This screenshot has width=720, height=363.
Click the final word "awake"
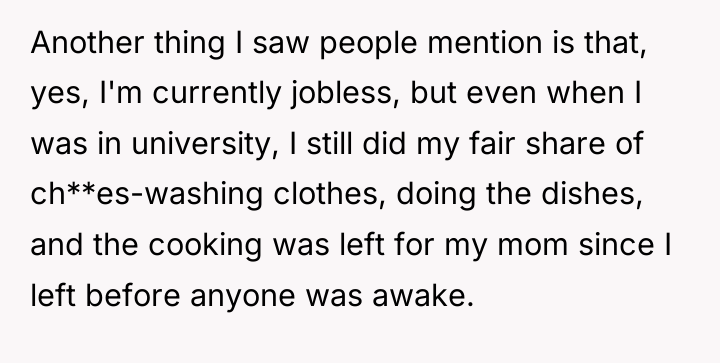point(422,295)
